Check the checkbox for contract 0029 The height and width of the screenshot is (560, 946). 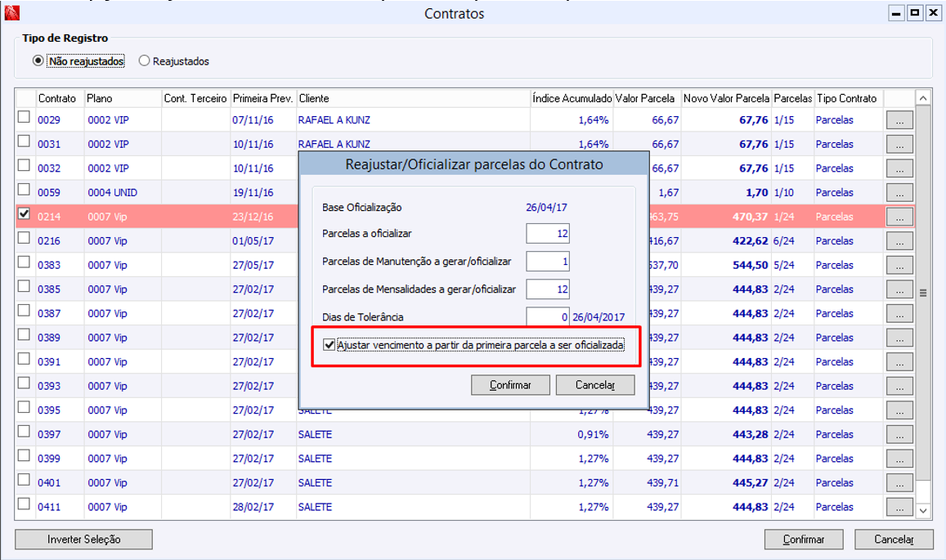(25, 119)
